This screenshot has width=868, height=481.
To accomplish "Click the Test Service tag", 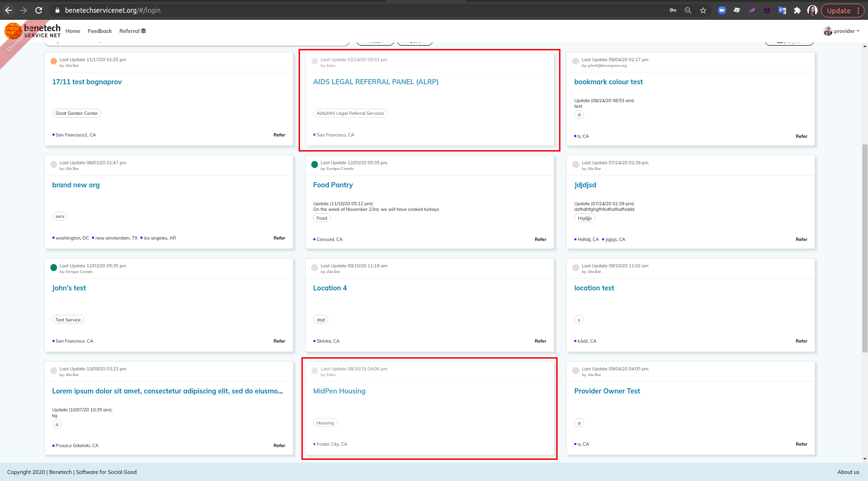I will point(68,320).
